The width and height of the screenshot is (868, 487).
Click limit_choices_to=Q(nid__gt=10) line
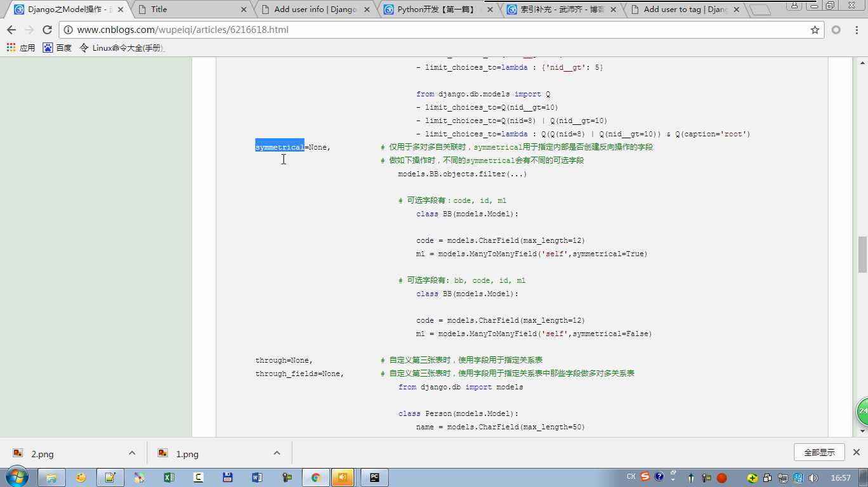pyautogui.click(x=487, y=107)
